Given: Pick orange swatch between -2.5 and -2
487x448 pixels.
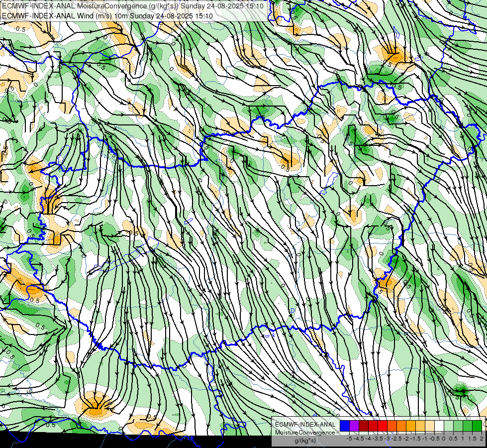Looking at the screenshot, I should pos(401,426).
